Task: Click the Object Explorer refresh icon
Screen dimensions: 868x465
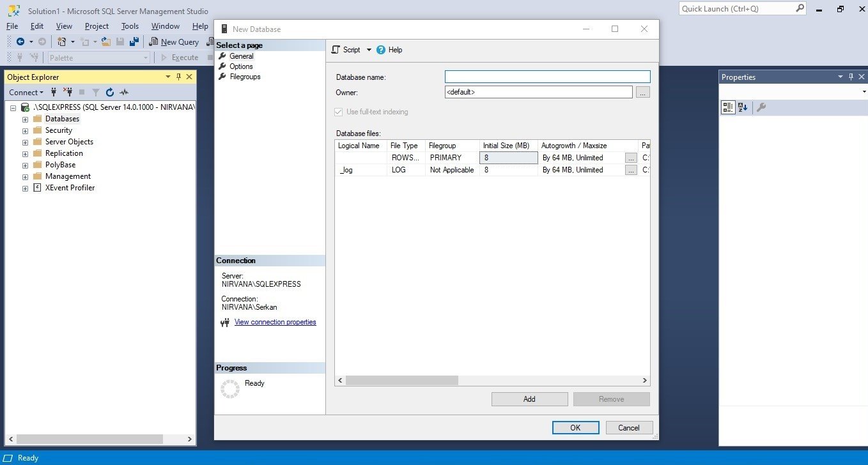Action: coord(110,92)
